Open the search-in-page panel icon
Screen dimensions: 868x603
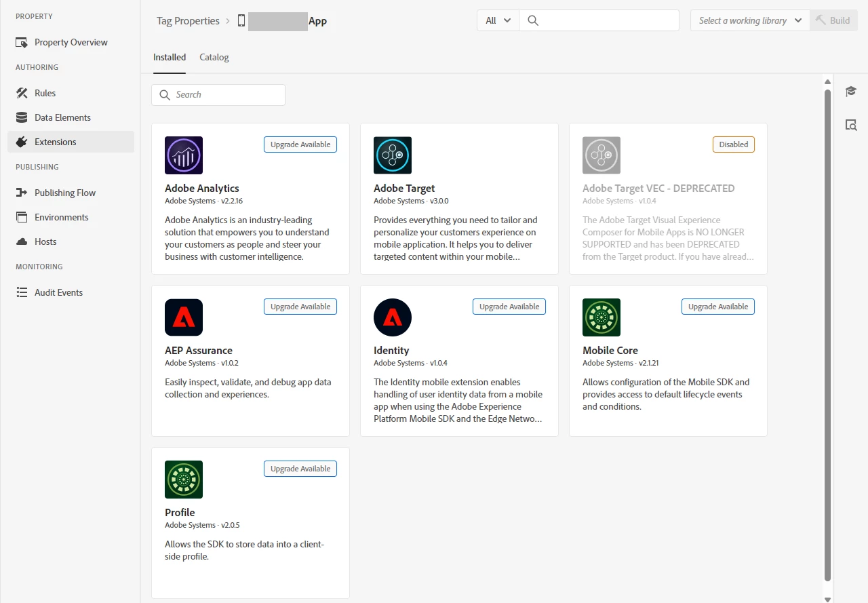coord(851,125)
